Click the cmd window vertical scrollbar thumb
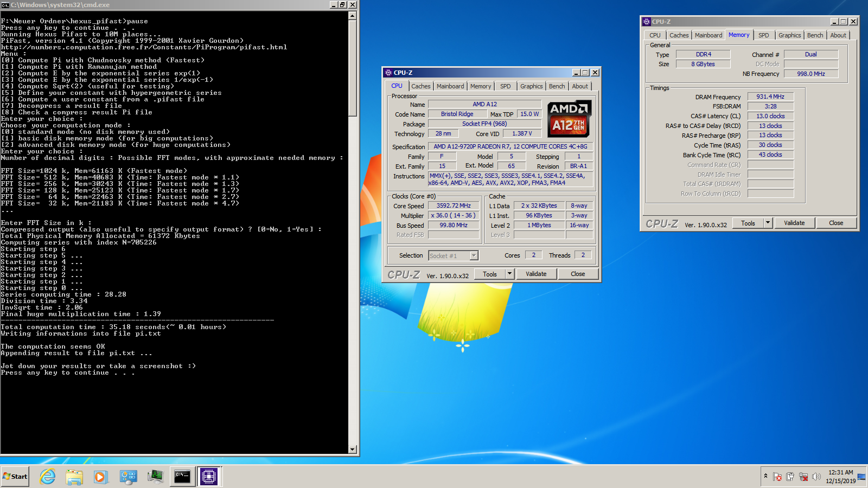The height and width of the screenshot is (488, 868). [x=353, y=68]
